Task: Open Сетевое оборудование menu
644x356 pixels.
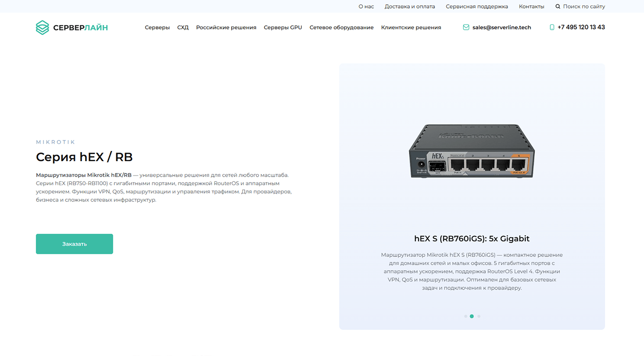Action: [342, 27]
